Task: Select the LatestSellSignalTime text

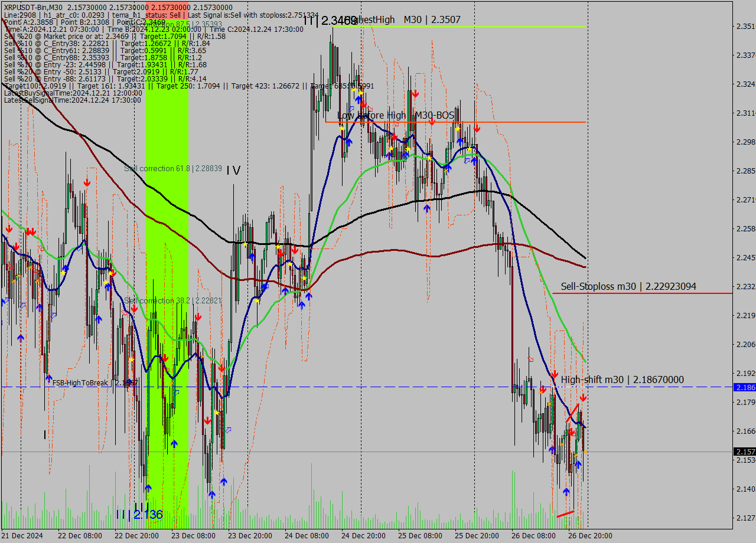Action: 73,100
